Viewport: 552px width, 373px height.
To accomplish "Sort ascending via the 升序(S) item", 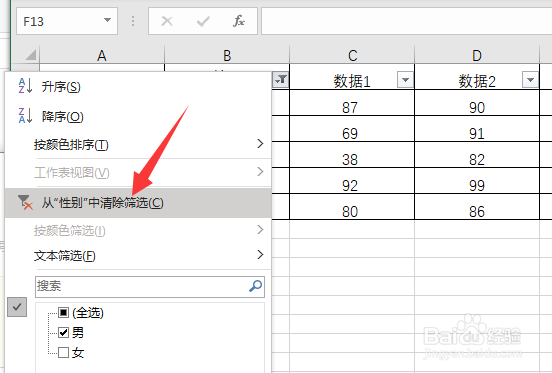I will 138,86.
